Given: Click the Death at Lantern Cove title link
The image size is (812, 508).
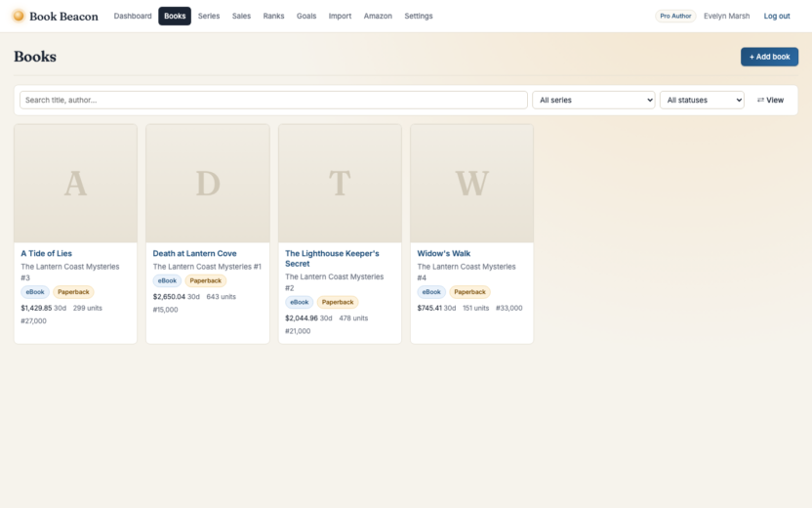Looking at the screenshot, I should pos(194,253).
